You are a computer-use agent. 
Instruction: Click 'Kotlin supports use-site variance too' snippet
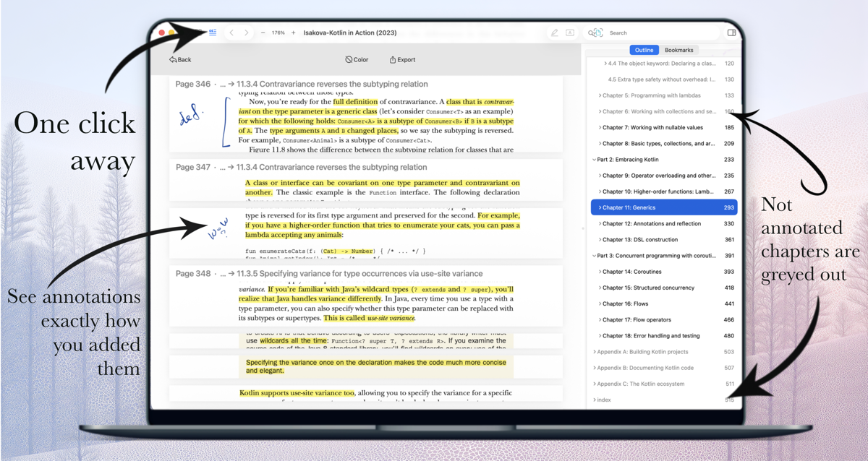[x=366, y=394]
